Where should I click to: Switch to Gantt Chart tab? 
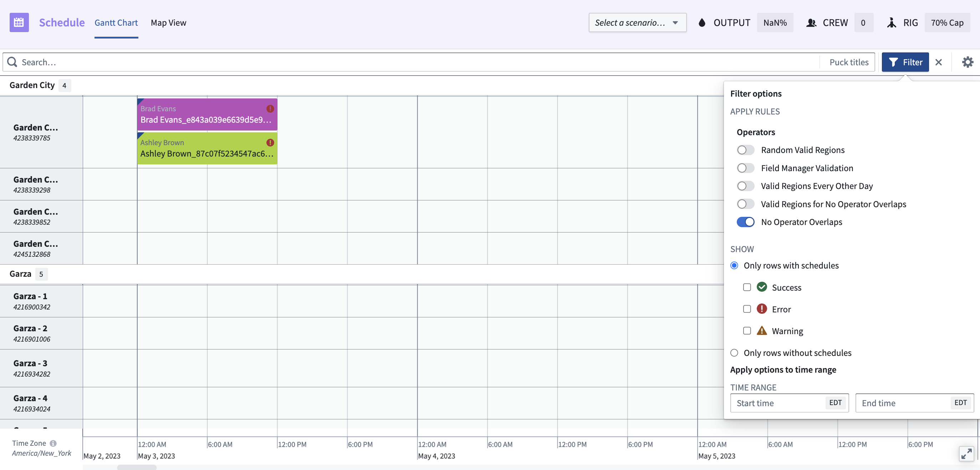pos(116,23)
